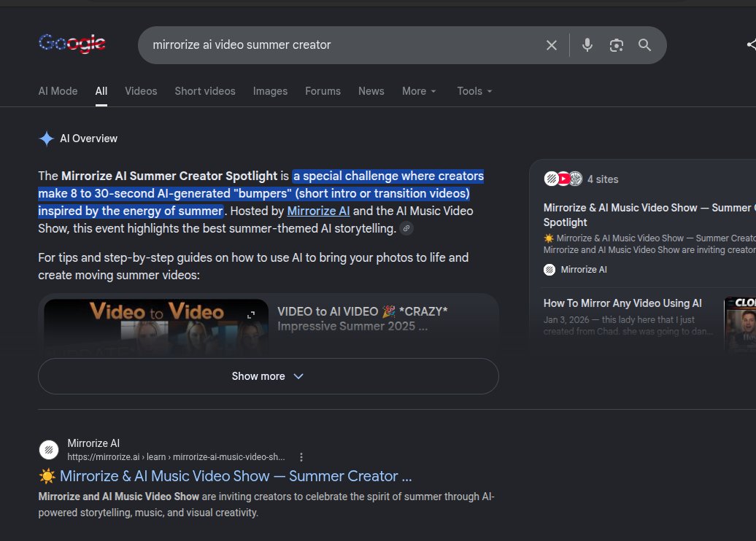Click the 4 sites label
Screen dimensions: 756x541
603,179
